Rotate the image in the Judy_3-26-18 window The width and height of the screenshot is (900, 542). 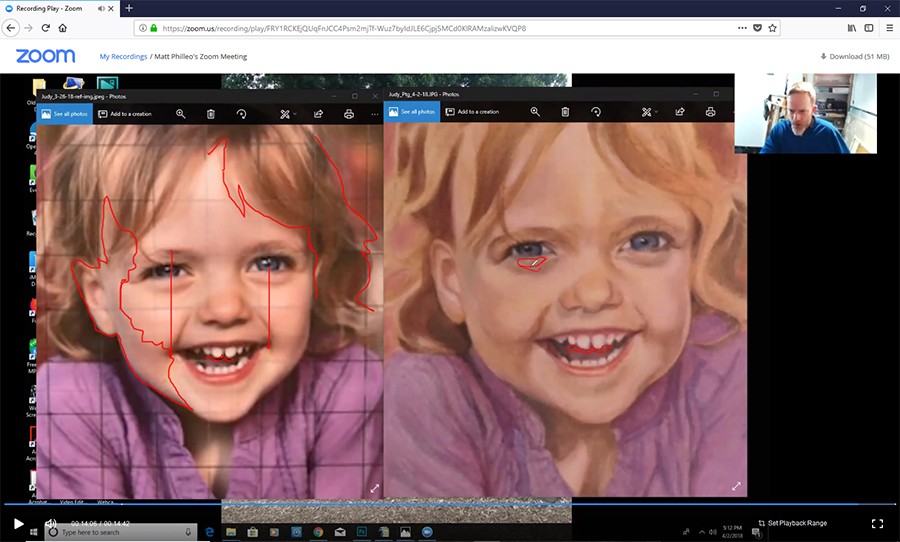pyautogui.click(x=241, y=114)
